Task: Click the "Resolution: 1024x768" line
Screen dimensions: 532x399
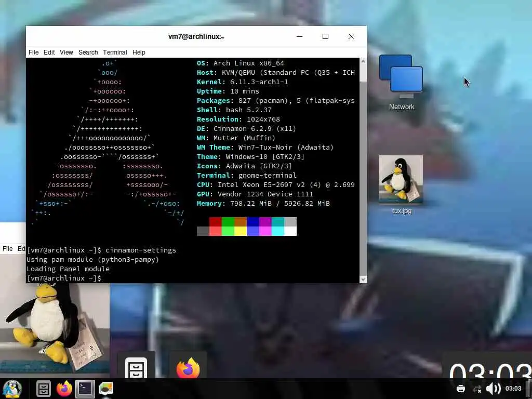Action: 238,119
